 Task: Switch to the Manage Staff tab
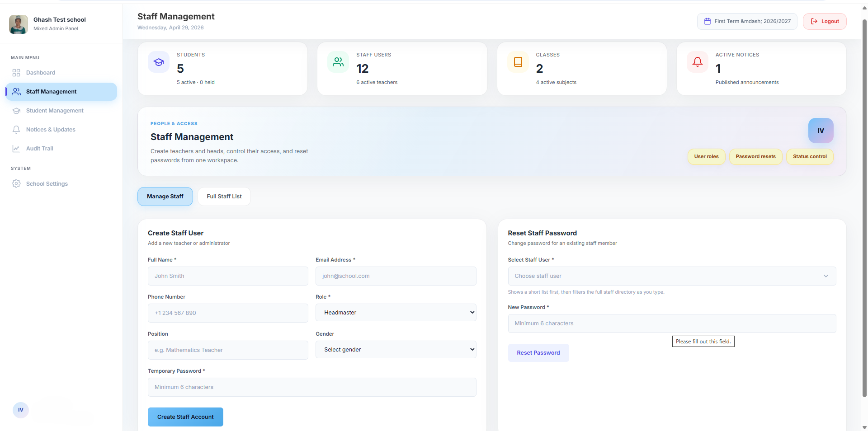point(165,197)
